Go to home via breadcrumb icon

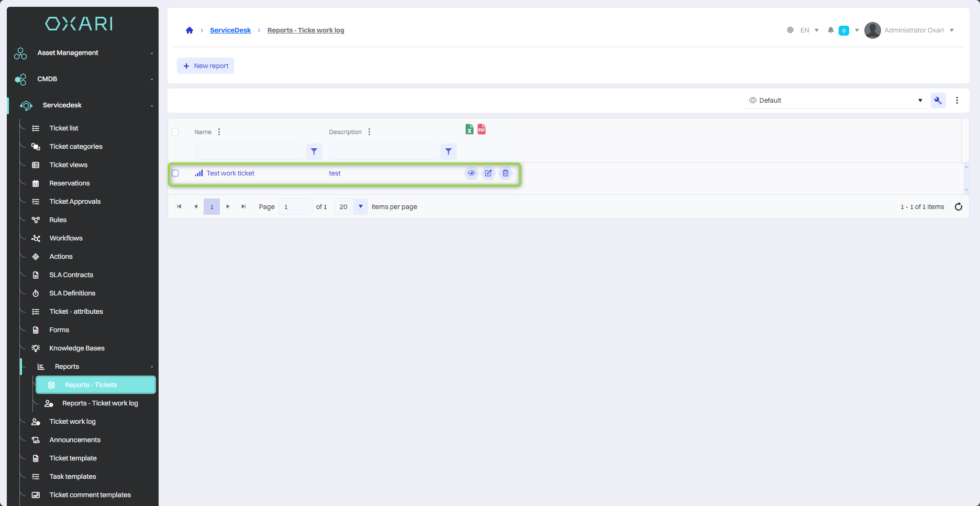(190, 30)
